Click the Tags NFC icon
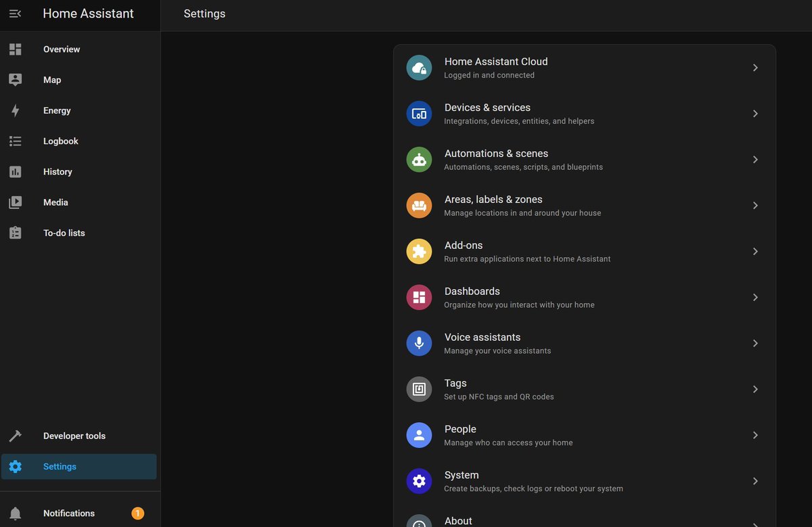The width and height of the screenshot is (812, 527). [419, 390]
